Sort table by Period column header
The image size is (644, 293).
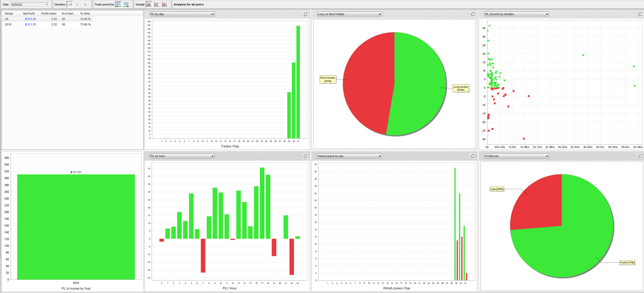pyautogui.click(x=11, y=13)
